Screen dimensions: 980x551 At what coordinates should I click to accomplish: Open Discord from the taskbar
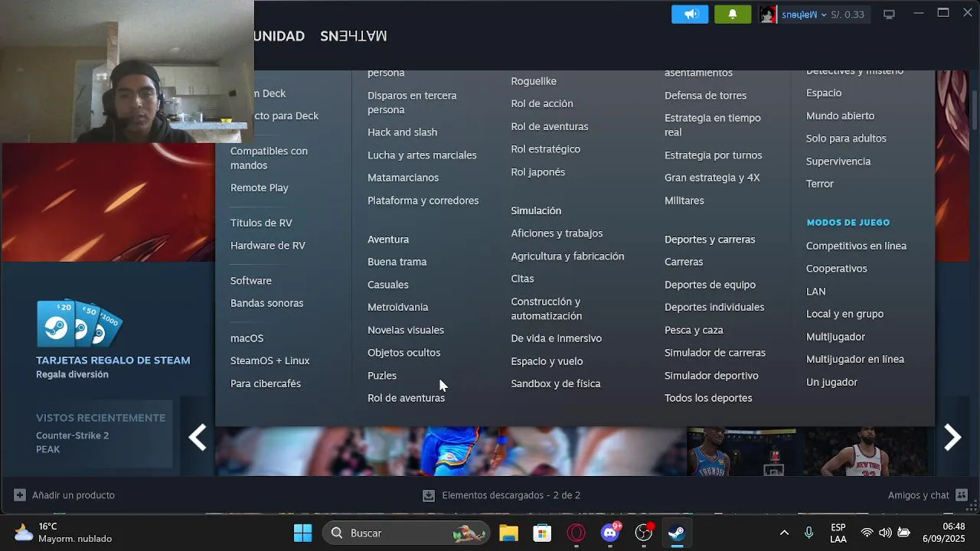click(610, 533)
